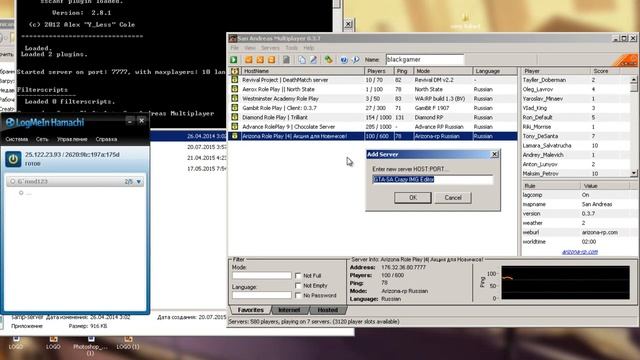Image resolution: width=640 pixels, height=360 pixels.
Task: Click the player list scrollbar down arrow
Action: pos(633,173)
